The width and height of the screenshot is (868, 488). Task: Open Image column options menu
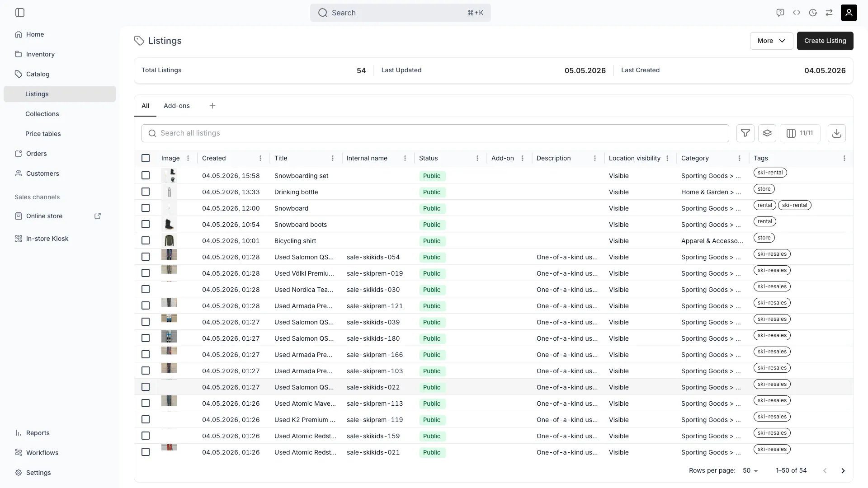188,158
